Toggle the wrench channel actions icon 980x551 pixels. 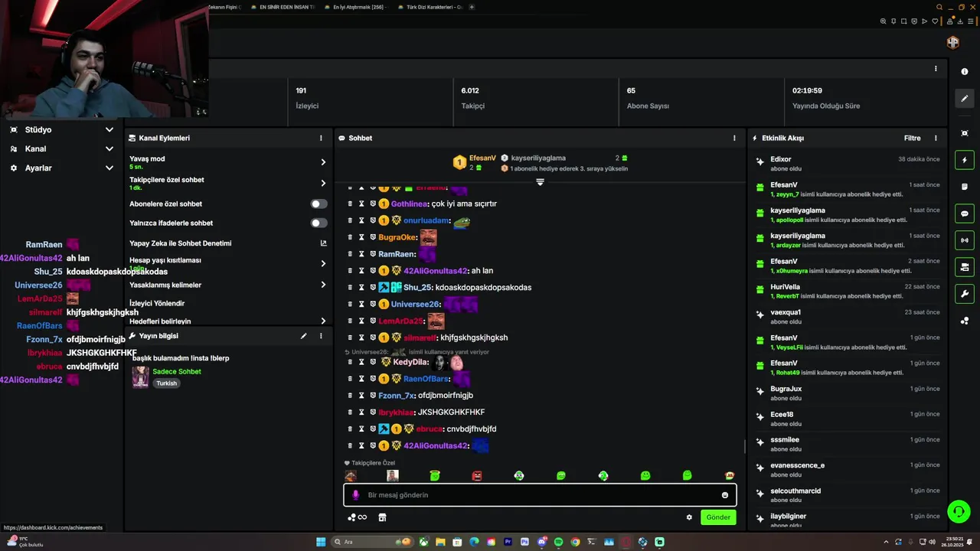click(x=965, y=294)
